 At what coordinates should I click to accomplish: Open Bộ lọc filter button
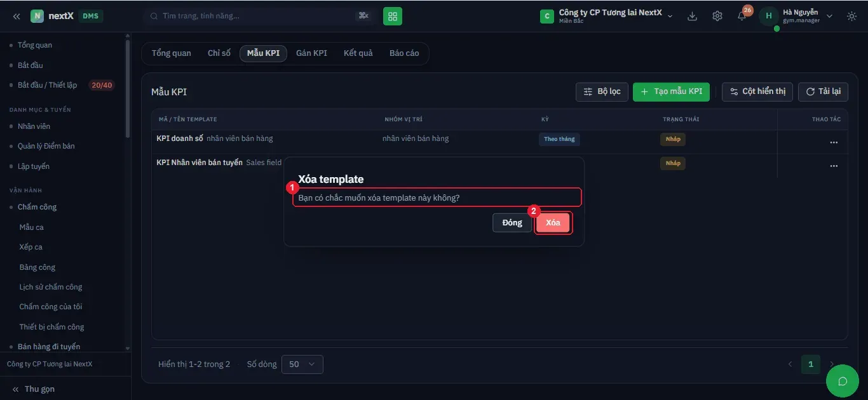(602, 91)
